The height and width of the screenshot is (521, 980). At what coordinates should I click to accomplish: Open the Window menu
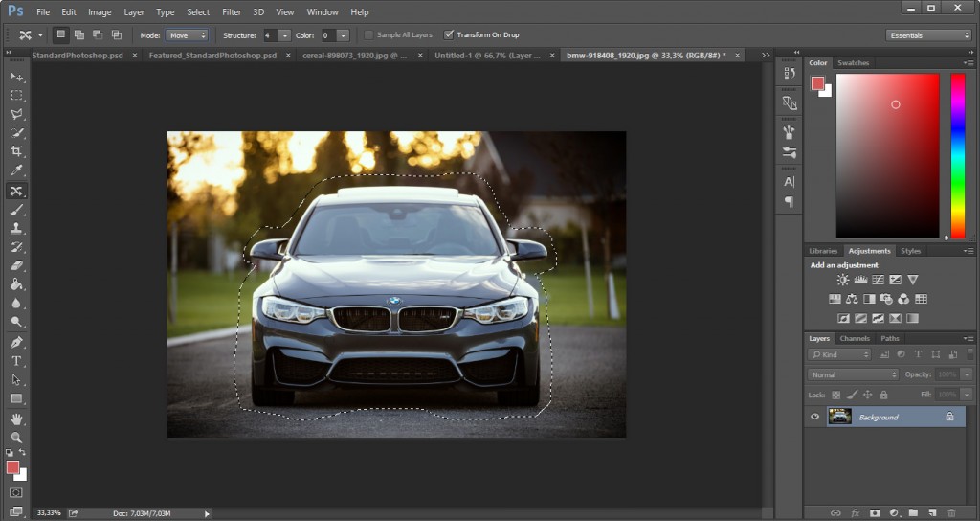coord(323,11)
